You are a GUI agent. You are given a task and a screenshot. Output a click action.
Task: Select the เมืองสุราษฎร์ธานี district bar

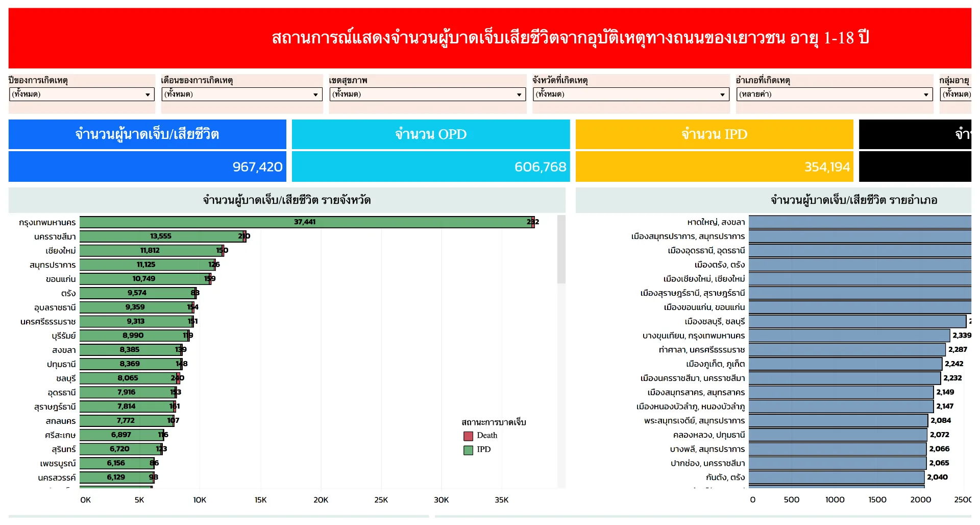(x=860, y=293)
